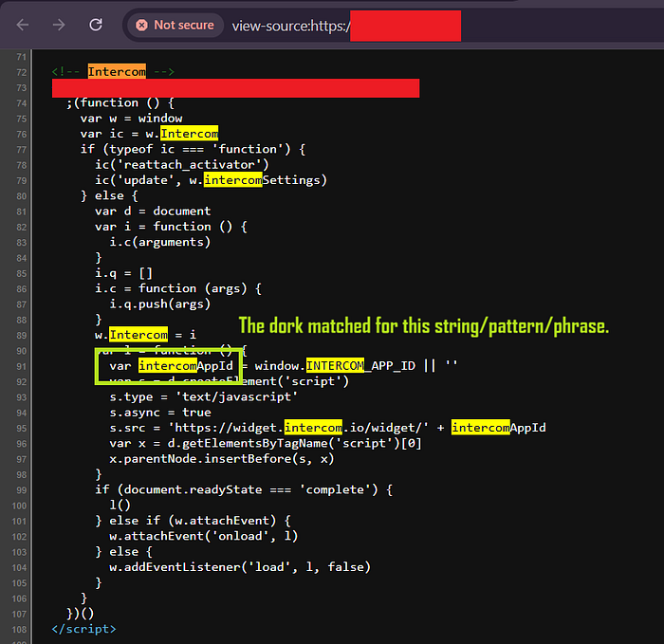Select line number 91 in the gutter
Image resolution: width=664 pixels, height=644 pixels.
click(x=21, y=367)
